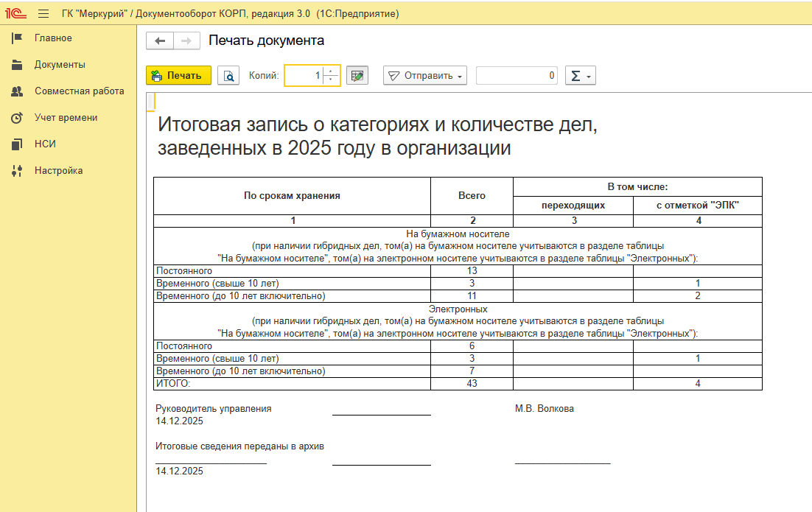The width and height of the screenshot is (812, 512).
Task: Click the ИТОГО total cell value 43
Action: click(472, 383)
